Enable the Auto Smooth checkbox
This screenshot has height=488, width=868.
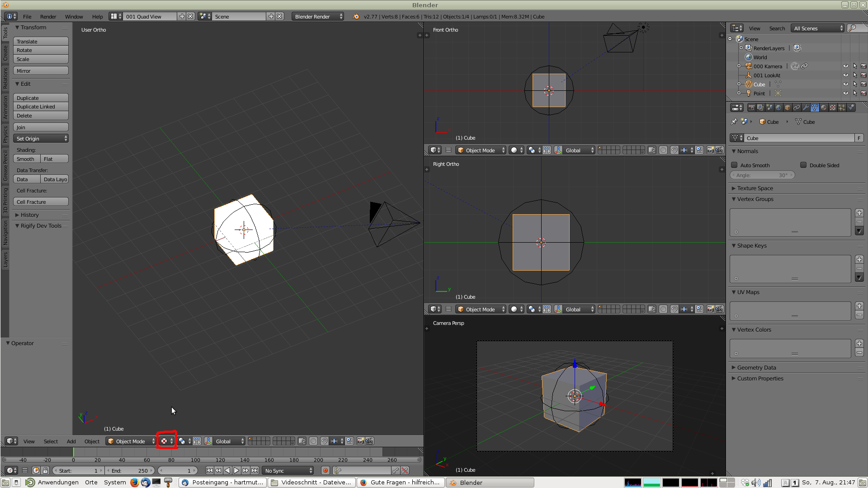(735, 165)
